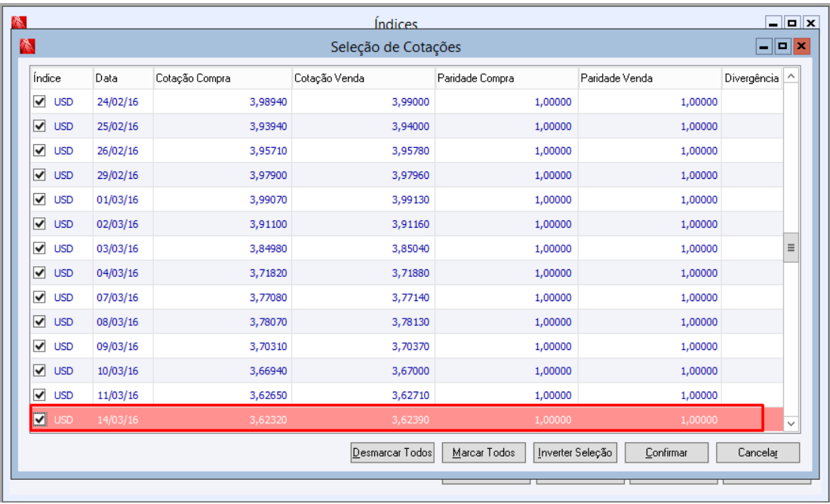The image size is (830, 504).
Task: Click sale quote value 3,70370
Action: pos(410,346)
